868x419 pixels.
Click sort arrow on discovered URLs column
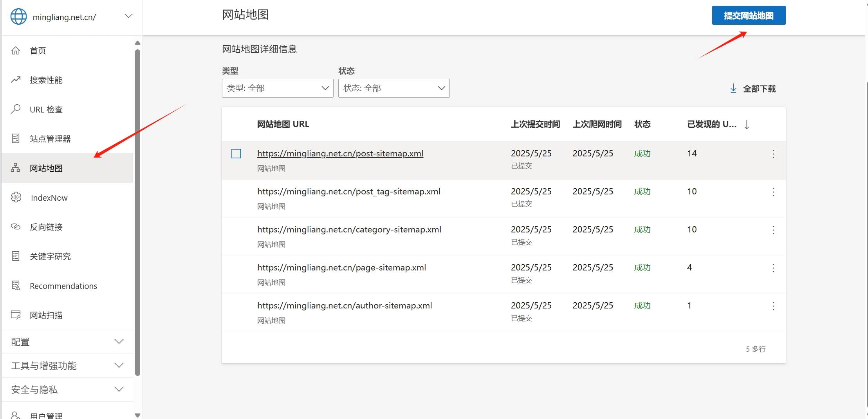[x=747, y=125]
